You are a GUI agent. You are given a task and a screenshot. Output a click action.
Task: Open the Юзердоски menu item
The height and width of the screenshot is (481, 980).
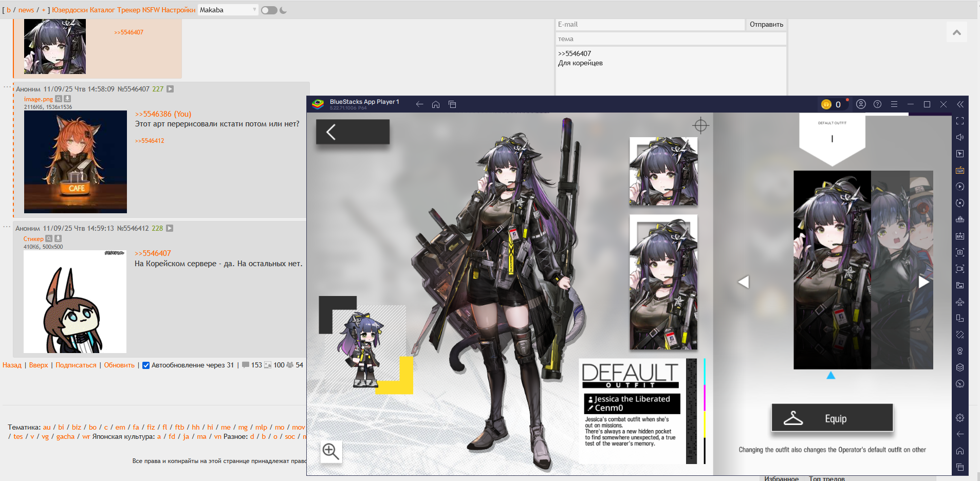(70, 10)
